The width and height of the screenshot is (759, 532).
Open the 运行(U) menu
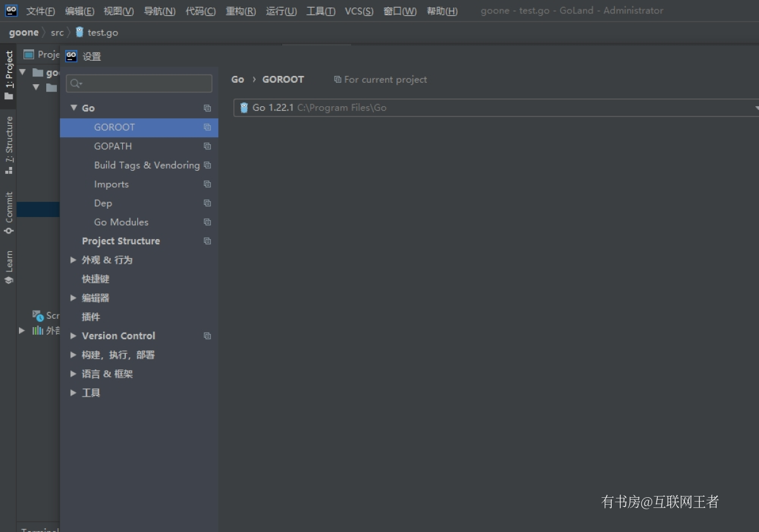[281, 11]
